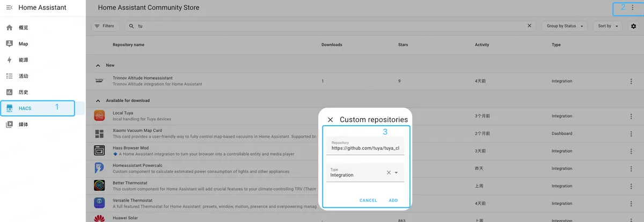Click the list icon beside 活动
The height and width of the screenshot is (222, 644).
coord(9,76)
